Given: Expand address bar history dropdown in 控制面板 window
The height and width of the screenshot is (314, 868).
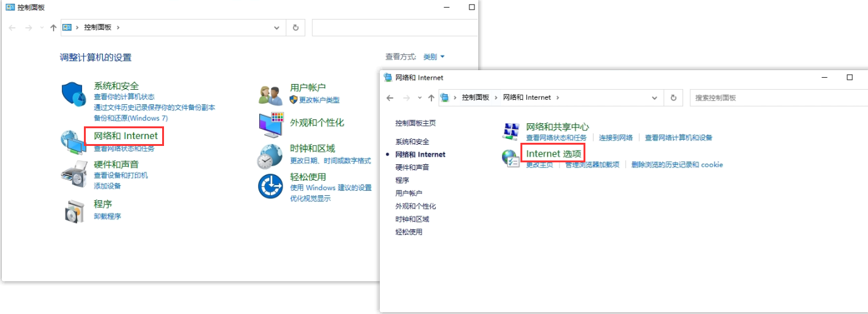Looking at the screenshot, I should pyautogui.click(x=277, y=28).
